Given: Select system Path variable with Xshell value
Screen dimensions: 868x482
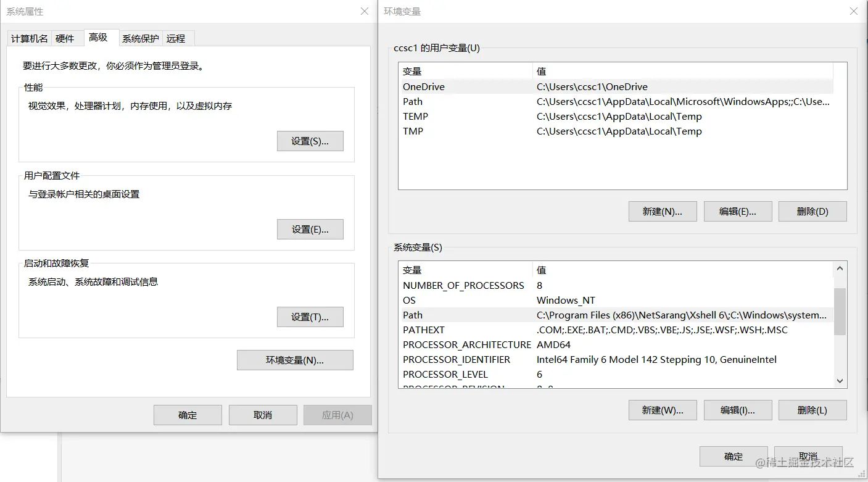Looking at the screenshot, I should pyautogui.click(x=616, y=315).
